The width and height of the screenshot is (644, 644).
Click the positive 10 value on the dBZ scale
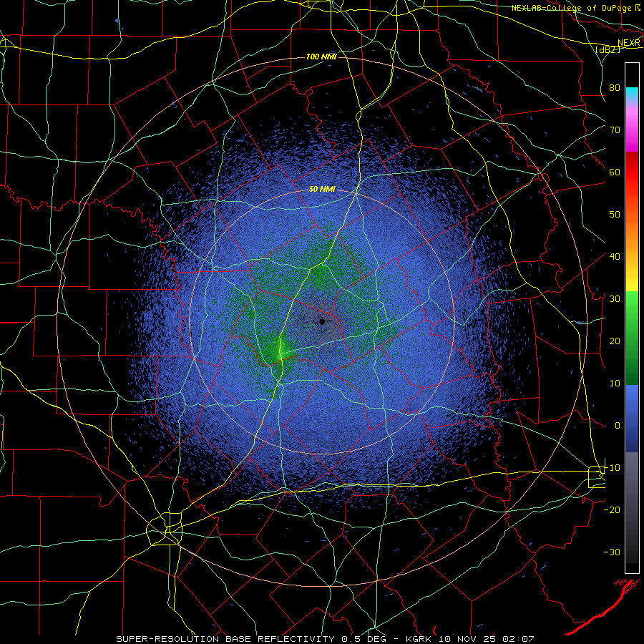(x=615, y=384)
